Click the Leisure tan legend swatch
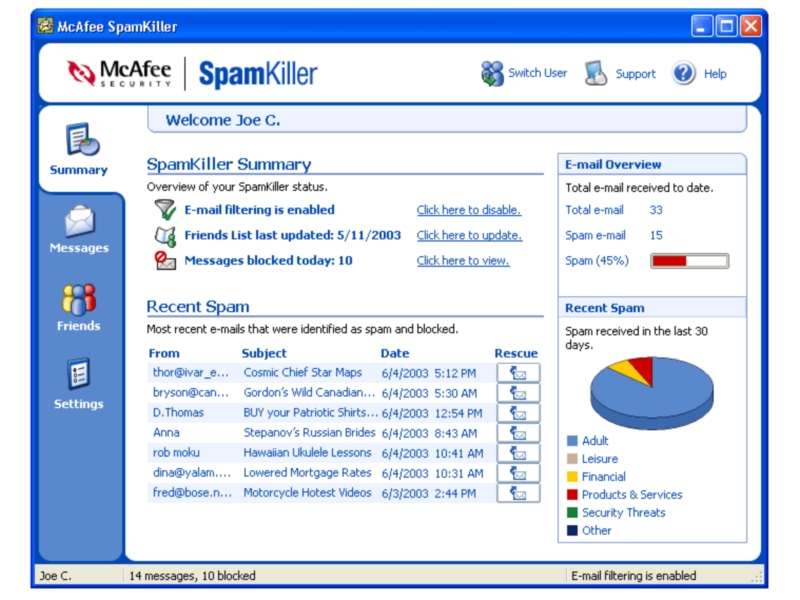The height and width of the screenshot is (600, 800). 572,459
